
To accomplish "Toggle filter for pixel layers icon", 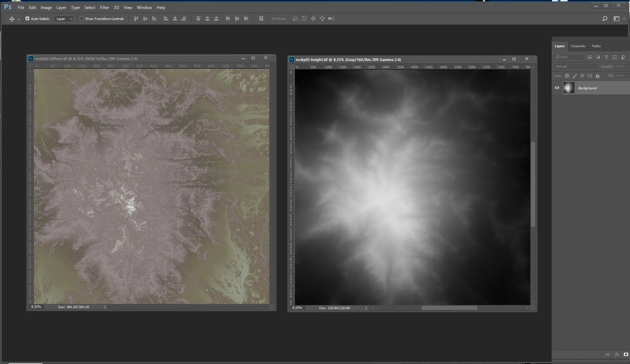I will click(590, 57).
